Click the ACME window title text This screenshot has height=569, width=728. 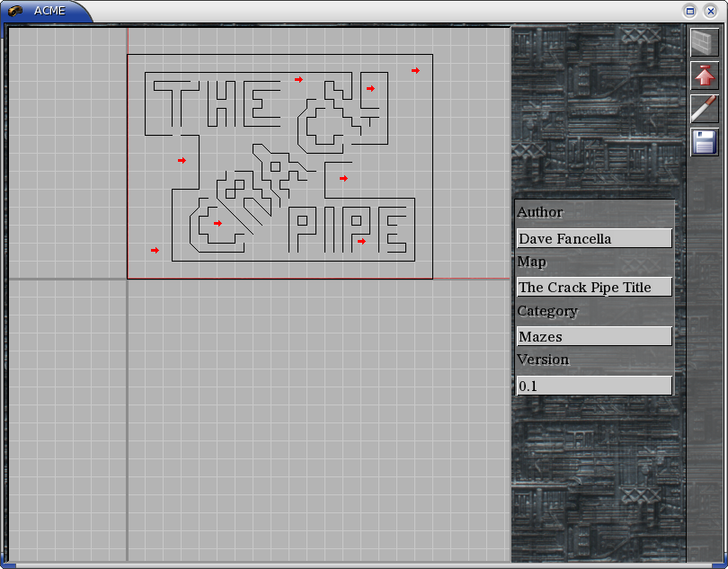click(49, 11)
